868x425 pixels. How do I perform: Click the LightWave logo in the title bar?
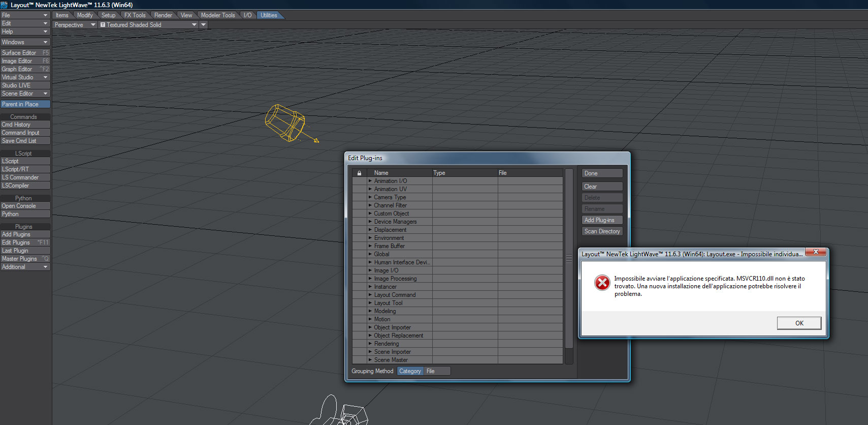tap(4, 5)
